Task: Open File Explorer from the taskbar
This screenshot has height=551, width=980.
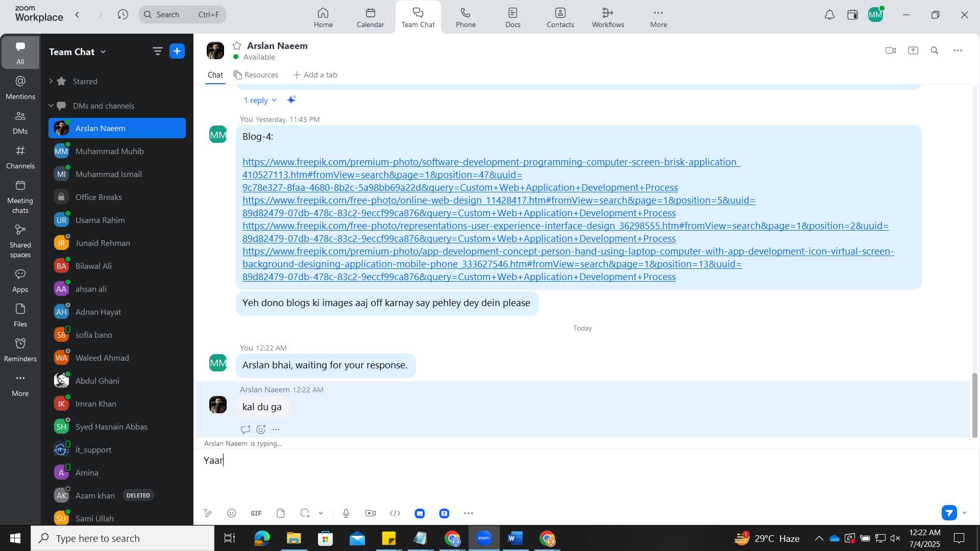Action: (293, 538)
